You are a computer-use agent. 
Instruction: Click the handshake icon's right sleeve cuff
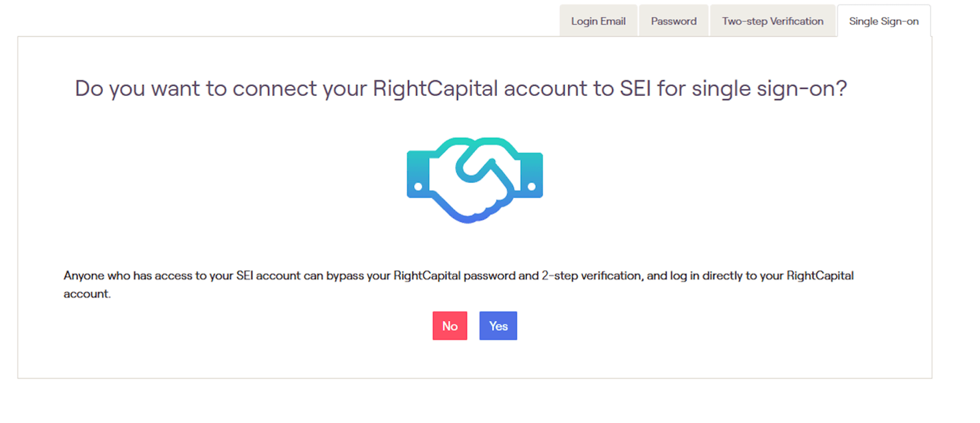coord(531,176)
